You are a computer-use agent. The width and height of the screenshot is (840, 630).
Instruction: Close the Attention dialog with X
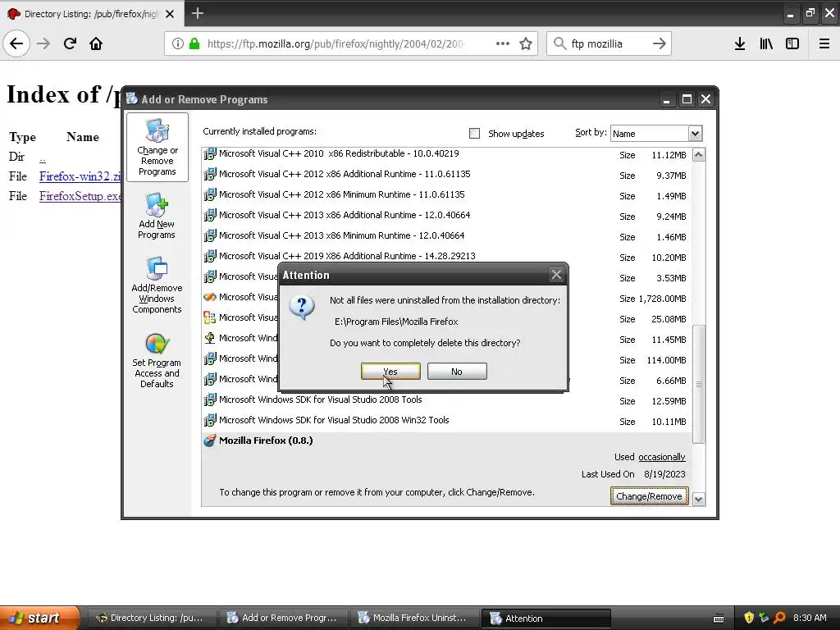[x=557, y=275]
